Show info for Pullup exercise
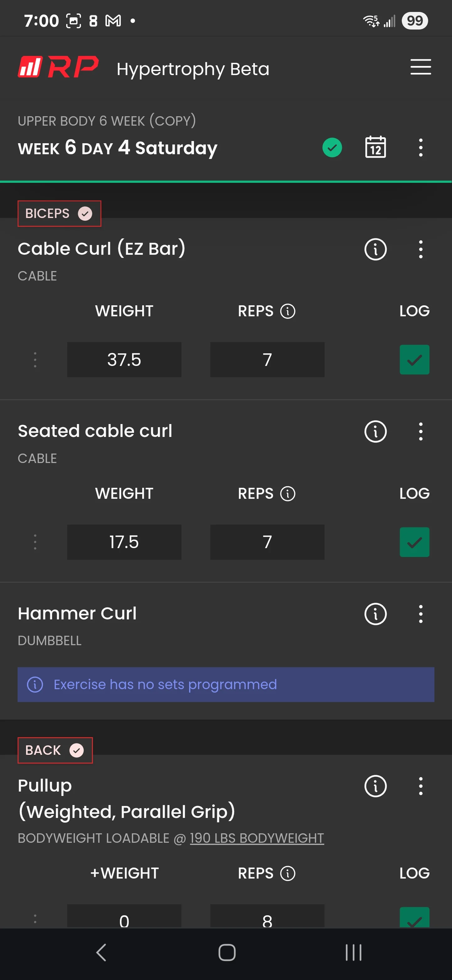Image resolution: width=452 pixels, height=980 pixels. point(375,787)
